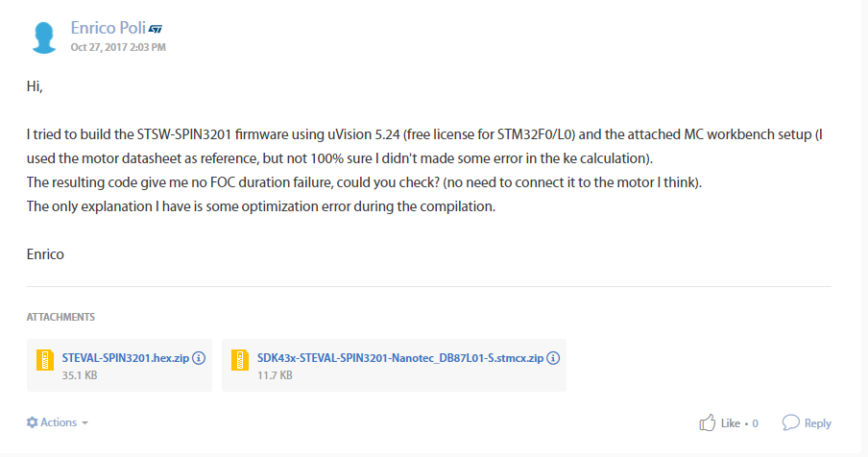Screen dimensions: 868x457
Task: Open the Enrico Poli profile name link
Action: pyautogui.click(x=108, y=28)
